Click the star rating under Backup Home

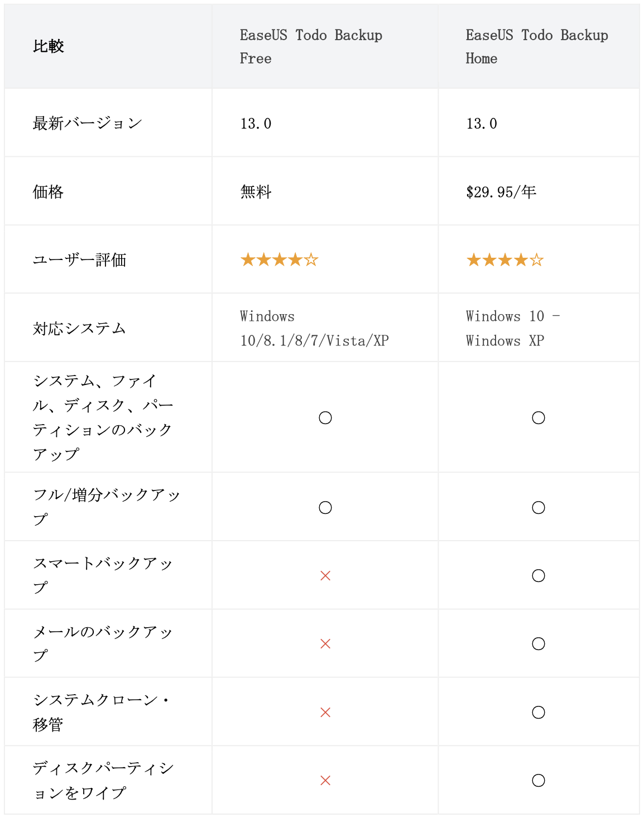[x=505, y=260]
